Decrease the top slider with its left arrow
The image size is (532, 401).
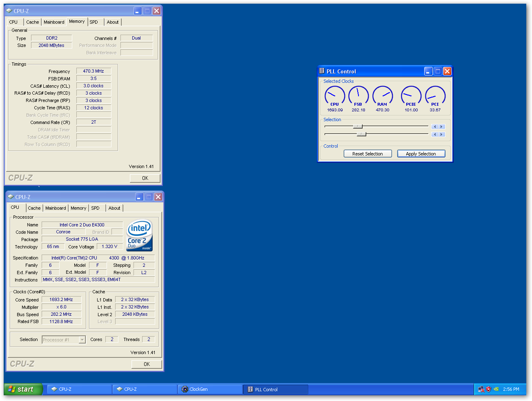point(435,126)
